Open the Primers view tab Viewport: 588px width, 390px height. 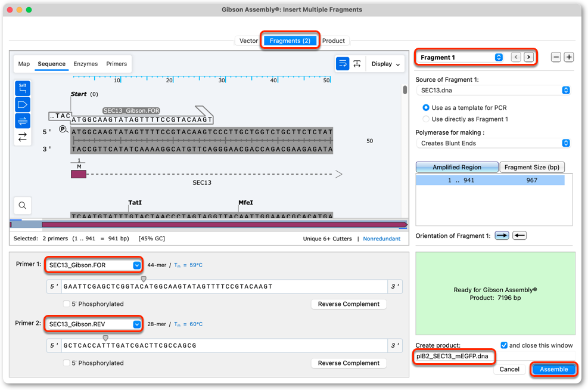(117, 64)
